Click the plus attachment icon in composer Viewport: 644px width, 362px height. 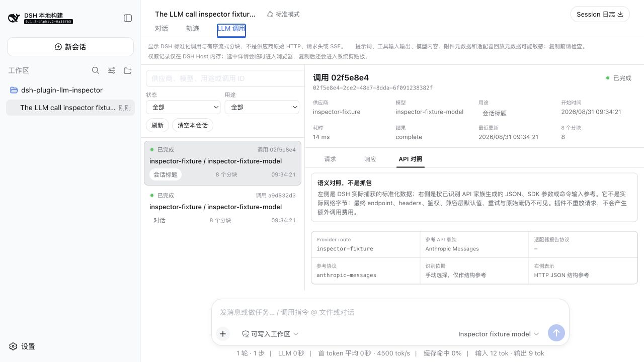tap(223, 333)
